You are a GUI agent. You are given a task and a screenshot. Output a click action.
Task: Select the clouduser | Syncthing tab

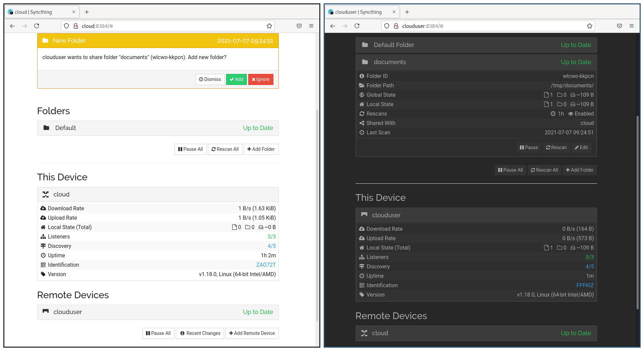coord(362,12)
